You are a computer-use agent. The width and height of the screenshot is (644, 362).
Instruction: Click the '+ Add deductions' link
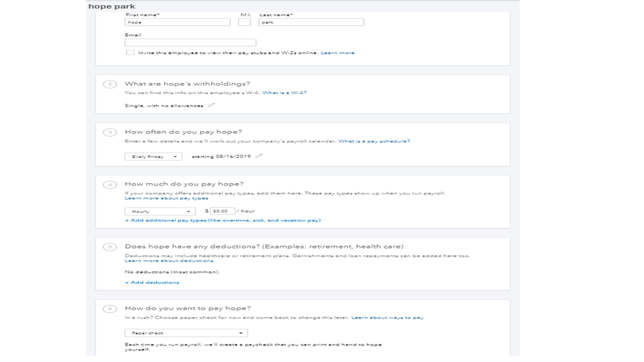tap(152, 282)
